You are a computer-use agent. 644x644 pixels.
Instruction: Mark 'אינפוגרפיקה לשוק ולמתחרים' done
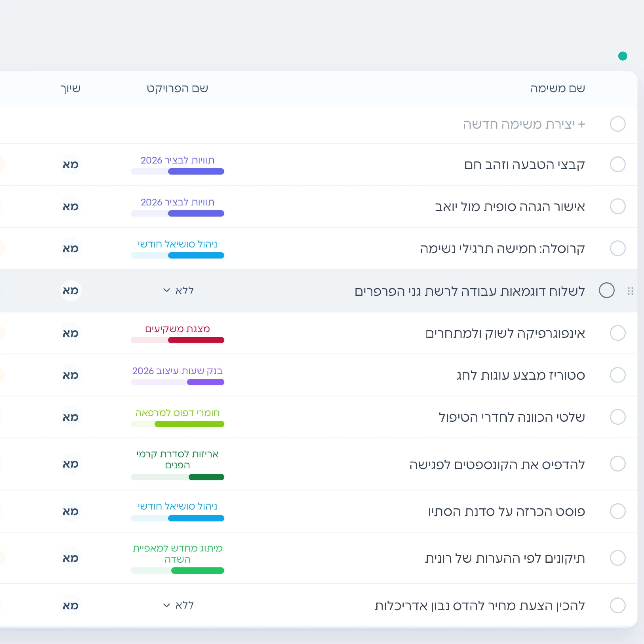click(x=617, y=333)
